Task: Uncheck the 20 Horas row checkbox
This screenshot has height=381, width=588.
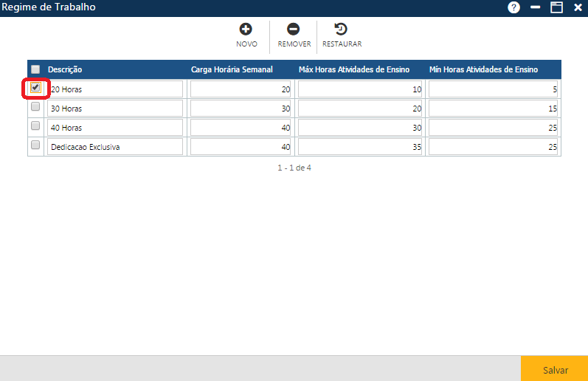Action: tap(35, 88)
